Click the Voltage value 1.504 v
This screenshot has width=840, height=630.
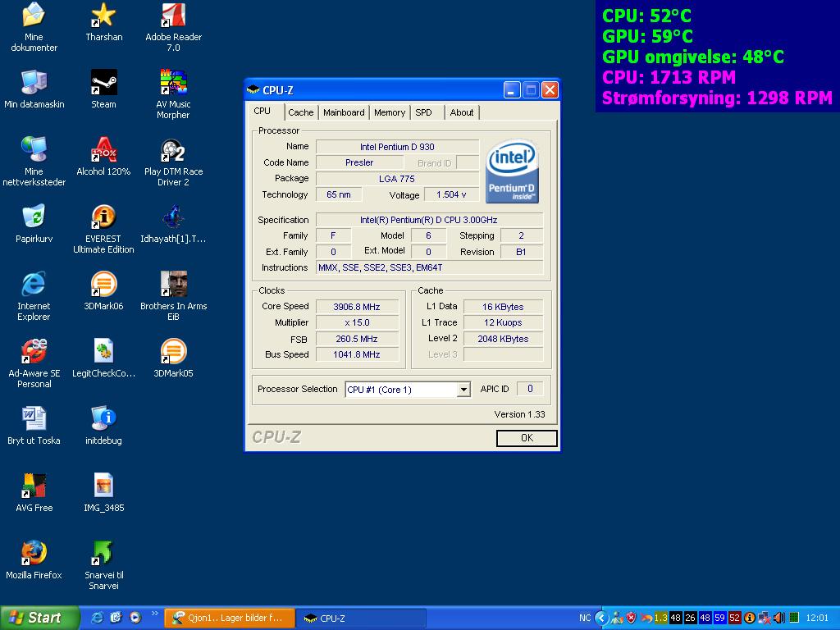pyautogui.click(x=451, y=194)
